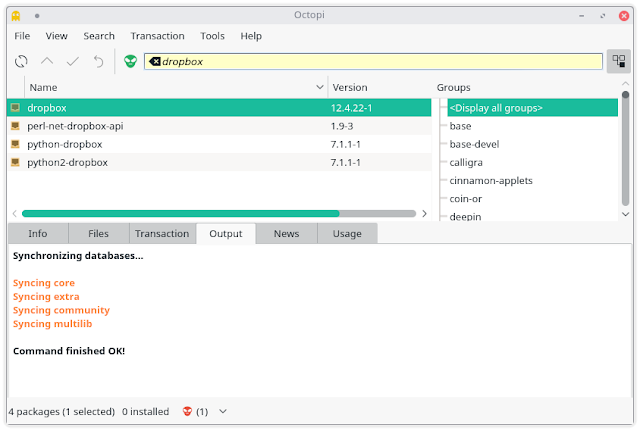This screenshot has height=431, width=640.
Task: Select the dropbox package row
Action: [219, 108]
